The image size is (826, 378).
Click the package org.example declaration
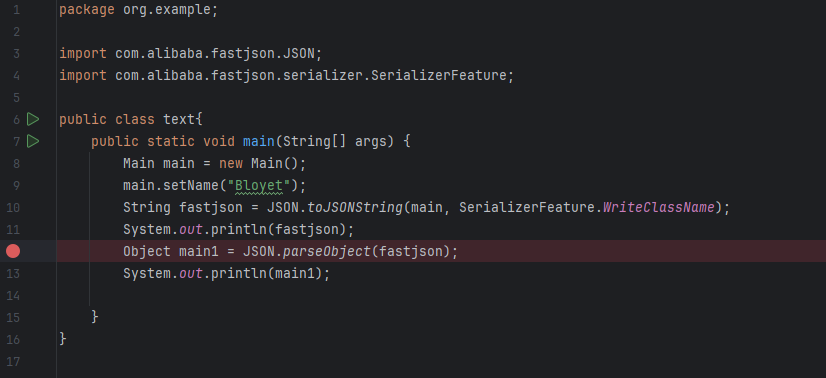(138, 9)
